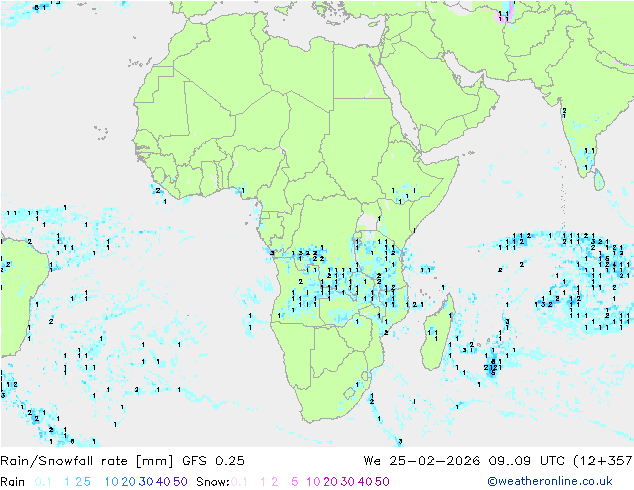Click the "GFS 0.25" model label
The image size is (634, 490).
click(x=213, y=461)
